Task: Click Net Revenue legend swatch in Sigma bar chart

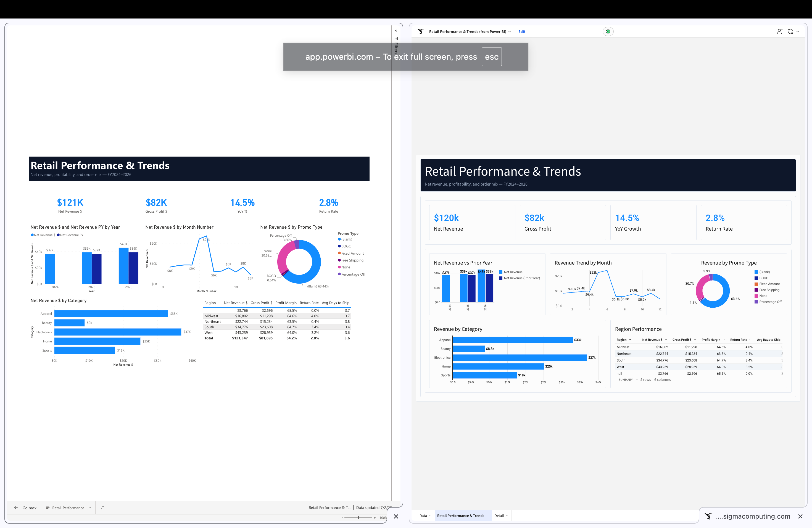Action: (x=500, y=272)
